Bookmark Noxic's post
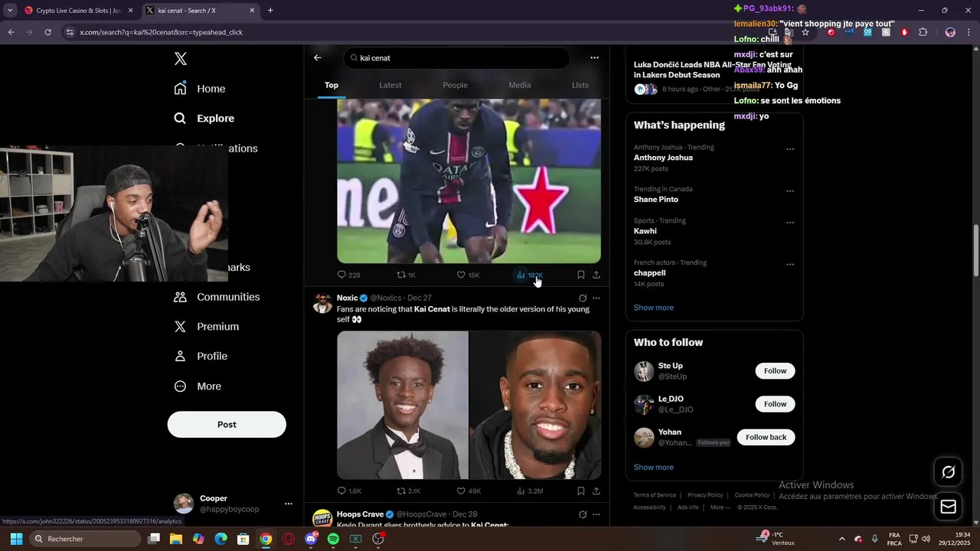980x551 pixels. 581,491
